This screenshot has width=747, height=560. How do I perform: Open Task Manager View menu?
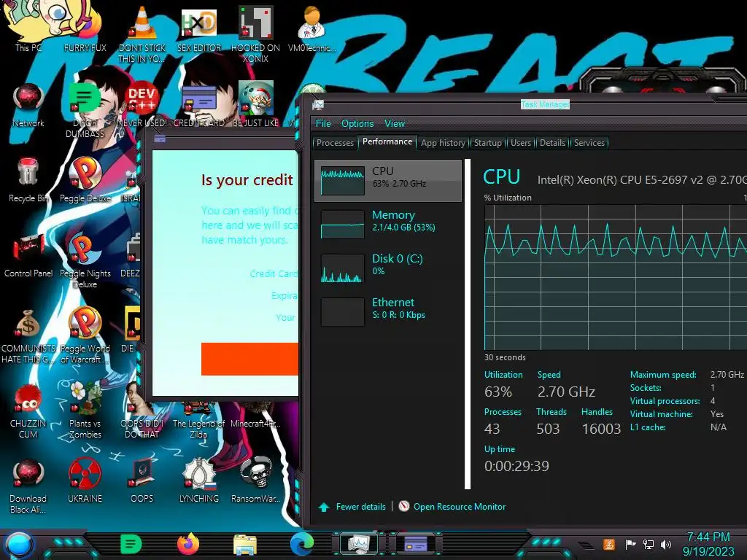(395, 123)
